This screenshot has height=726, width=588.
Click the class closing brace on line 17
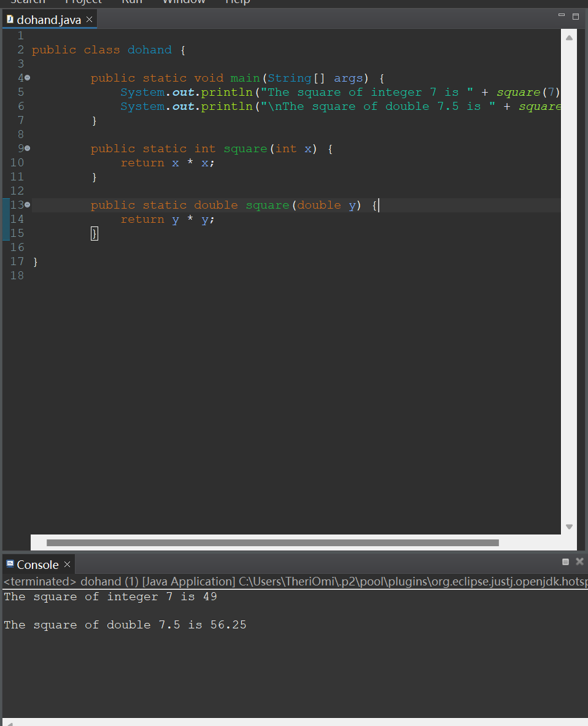[x=36, y=262]
